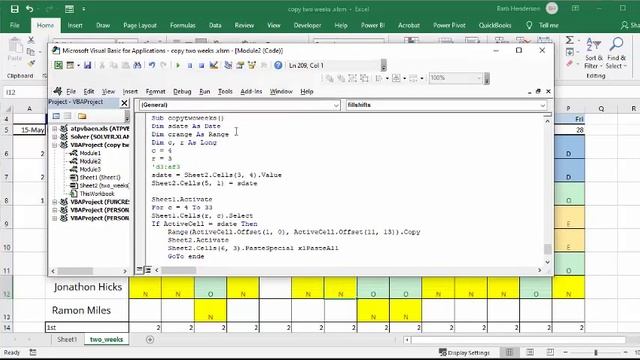
Task: Open Sort & Filter in Excel ribbon
Action: [x=593, y=53]
